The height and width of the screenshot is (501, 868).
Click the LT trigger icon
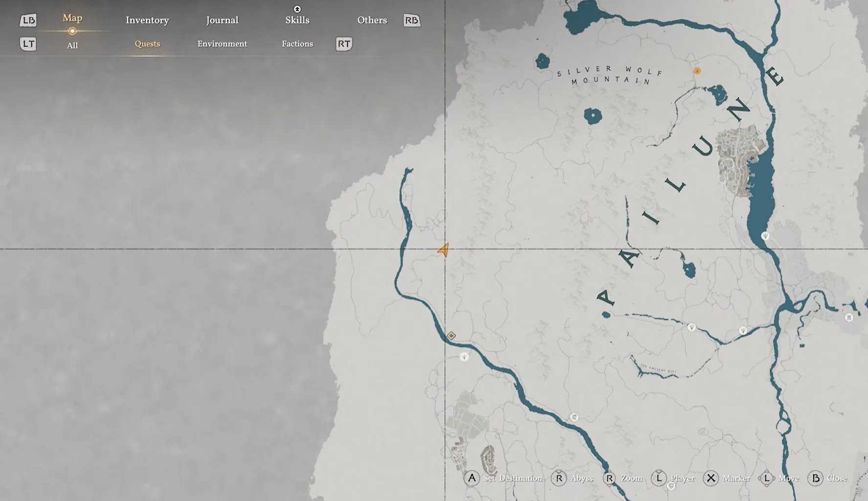coord(28,44)
